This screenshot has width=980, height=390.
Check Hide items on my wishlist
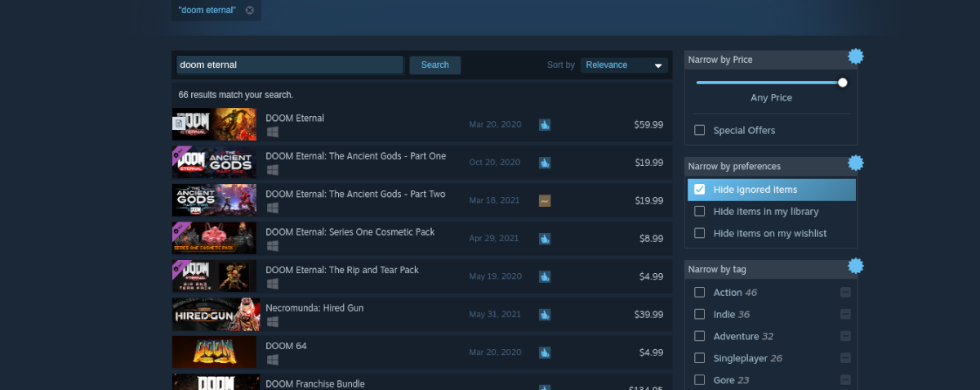[699, 233]
